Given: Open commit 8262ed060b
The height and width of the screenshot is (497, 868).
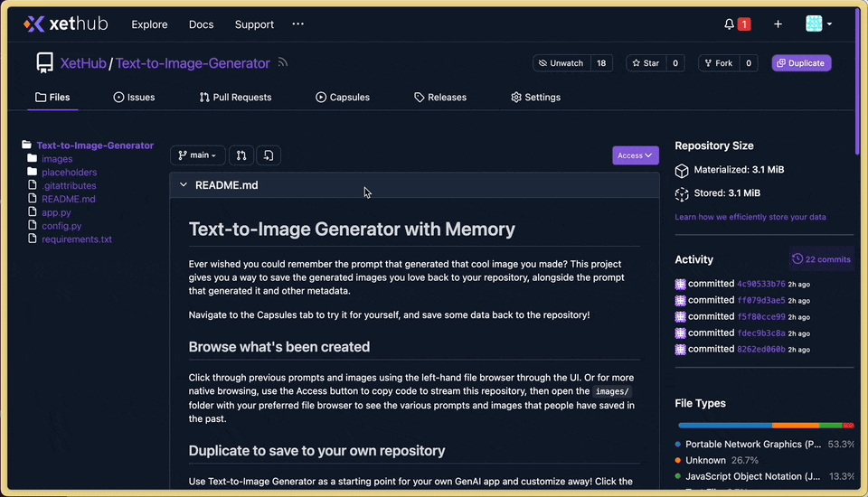Looking at the screenshot, I should click(x=760, y=349).
